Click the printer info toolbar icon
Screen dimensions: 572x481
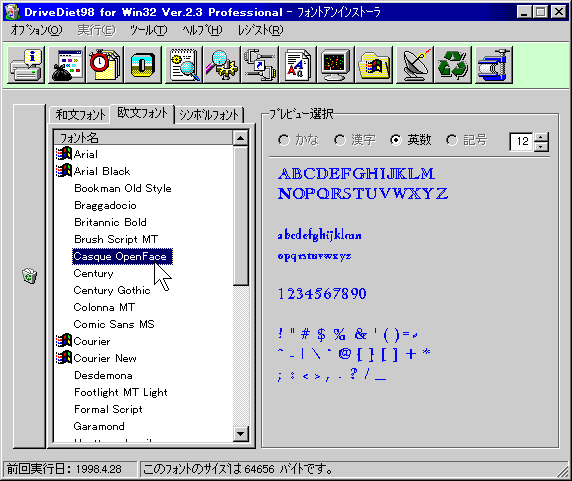pos(26,65)
